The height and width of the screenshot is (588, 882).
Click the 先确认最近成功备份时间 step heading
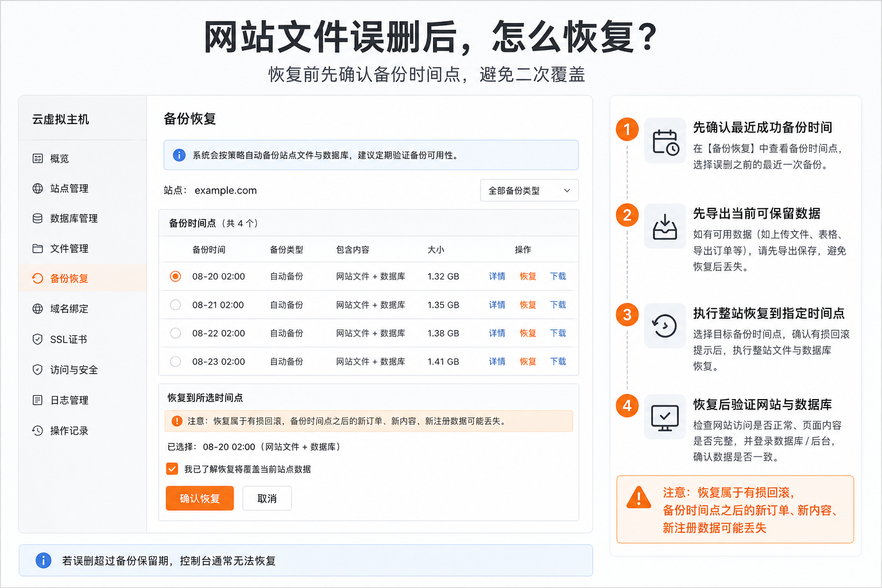tap(763, 127)
